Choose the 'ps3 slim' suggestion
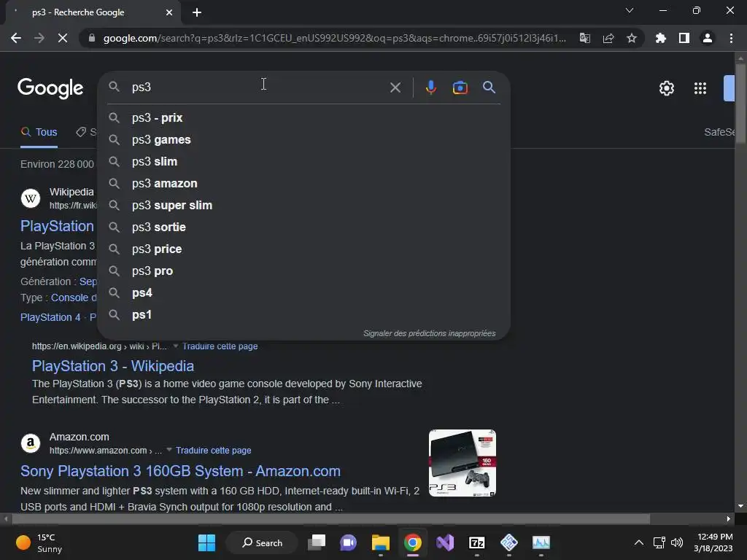The width and height of the screenshot is (747, 560). (303, 161)
